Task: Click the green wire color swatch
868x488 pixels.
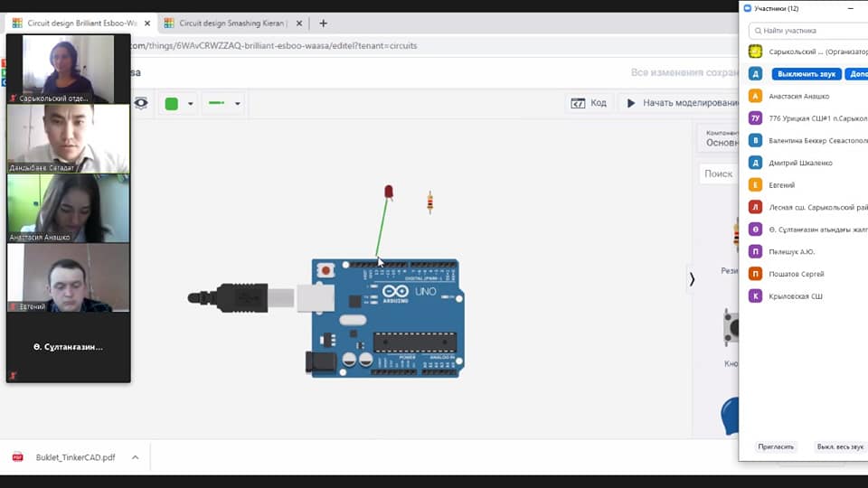Action: [171, 104]
